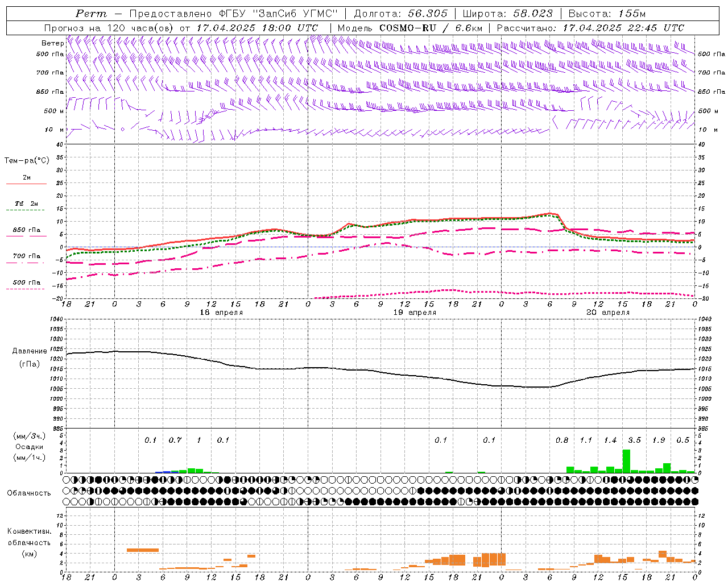Click the '1.9' precipitation amount value
The height and width of the screenshot is (582, 728).
point(659,440)
